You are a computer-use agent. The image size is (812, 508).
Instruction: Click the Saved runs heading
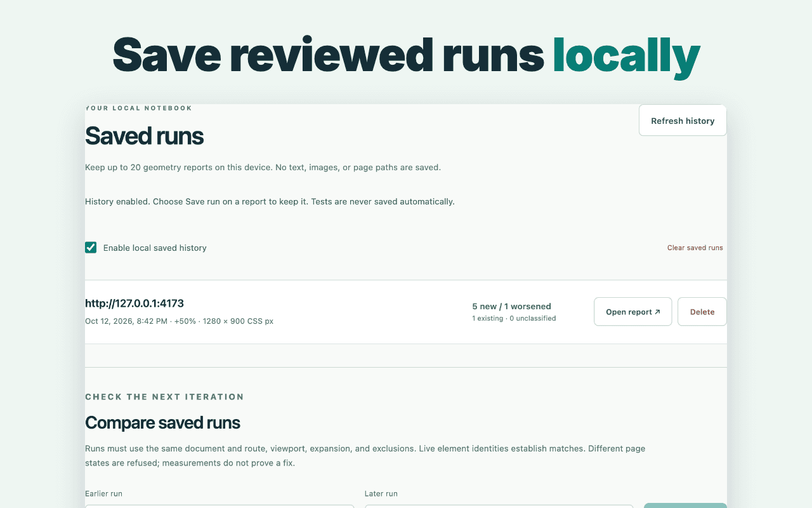click(144, 136)
